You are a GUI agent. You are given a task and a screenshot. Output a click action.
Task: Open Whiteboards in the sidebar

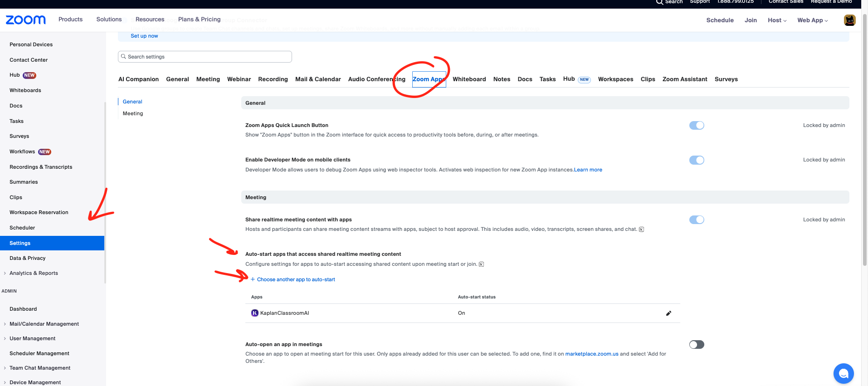point(25,91)
